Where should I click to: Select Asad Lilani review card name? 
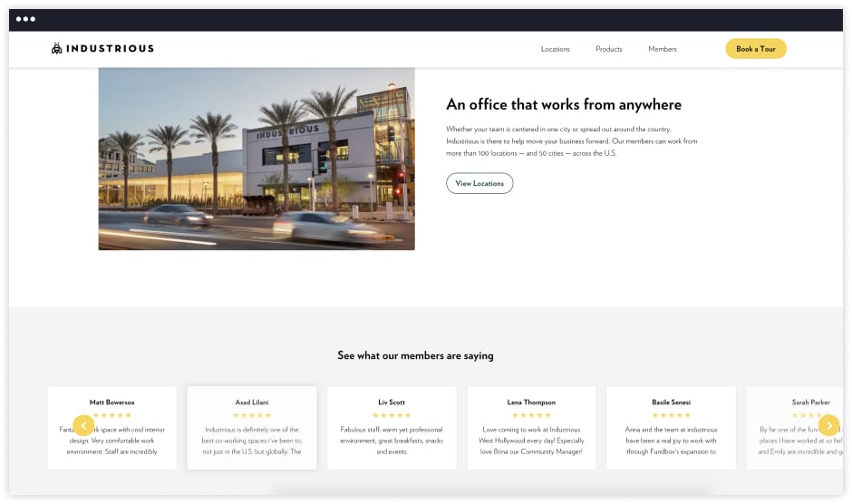point(252,402)
